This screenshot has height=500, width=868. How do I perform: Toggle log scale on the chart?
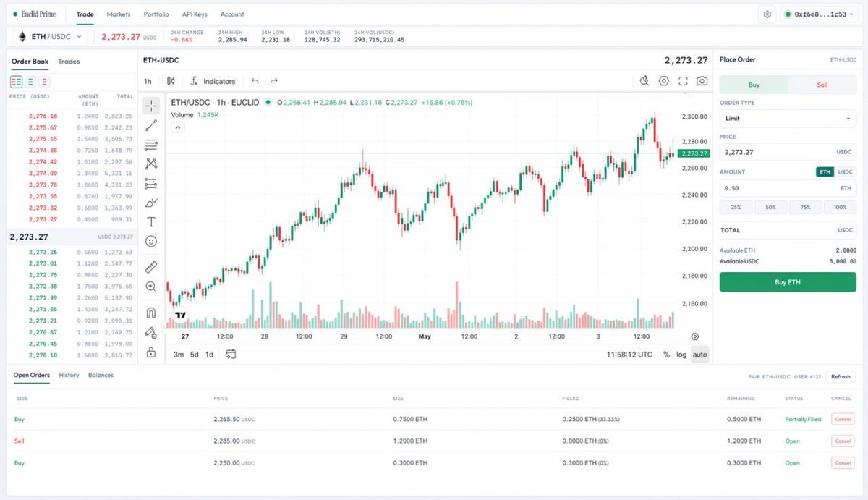click(681, 355)
